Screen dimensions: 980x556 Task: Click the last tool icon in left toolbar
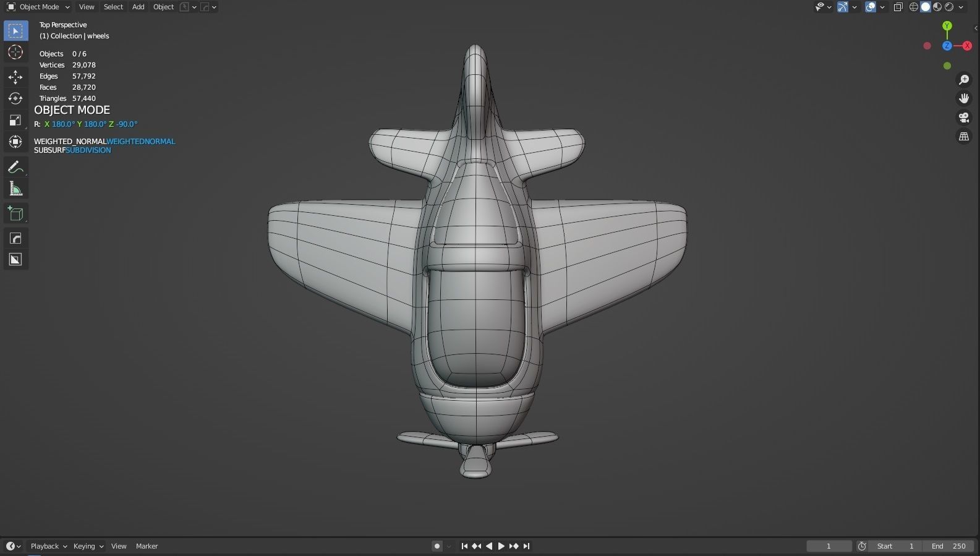pos(15,260)
